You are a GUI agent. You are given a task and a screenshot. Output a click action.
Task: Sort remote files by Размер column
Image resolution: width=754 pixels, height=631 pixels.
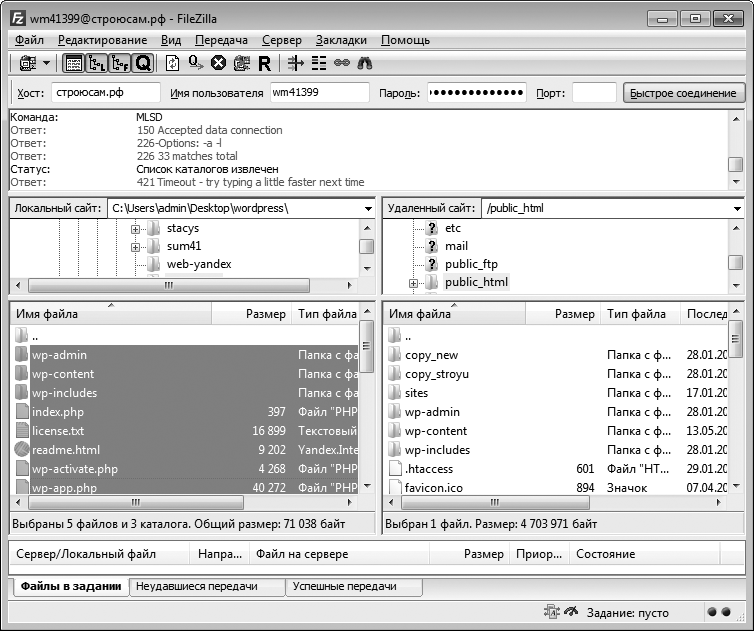(574, 314)
